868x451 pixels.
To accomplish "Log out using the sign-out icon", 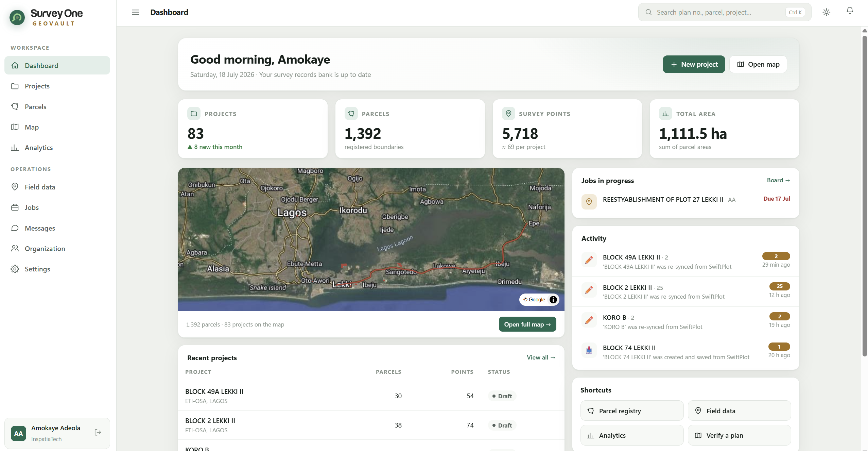I will pyautogui.click(x=98, y=432).
